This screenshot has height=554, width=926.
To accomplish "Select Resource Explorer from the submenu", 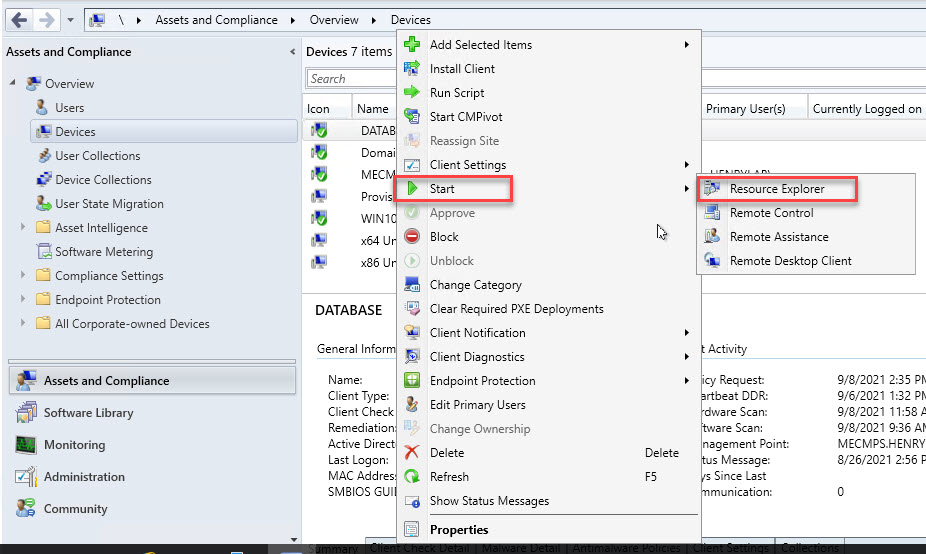I will pyautogui.click(x=776, y=189).
